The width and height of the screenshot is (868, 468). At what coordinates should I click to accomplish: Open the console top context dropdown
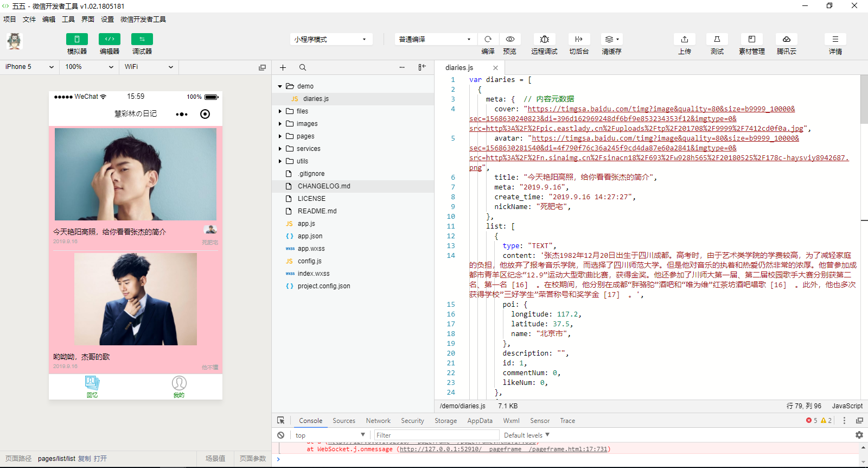pyautogui.click(x=330, y=435)
